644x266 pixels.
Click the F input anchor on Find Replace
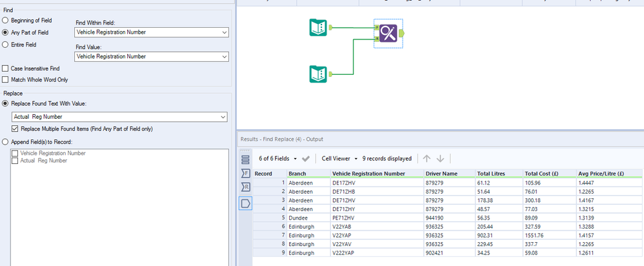pyautogui.click(x=377, y=28)
